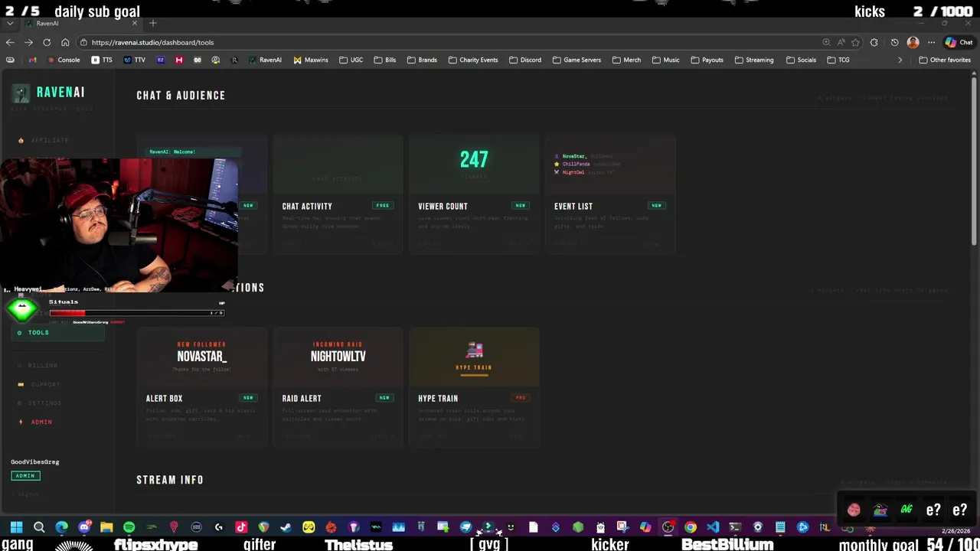Image resolution: width=980 pixels, height=551 pixels.
Task: Open Visual Studio Code from the taskbar
Action: [713, 527]
